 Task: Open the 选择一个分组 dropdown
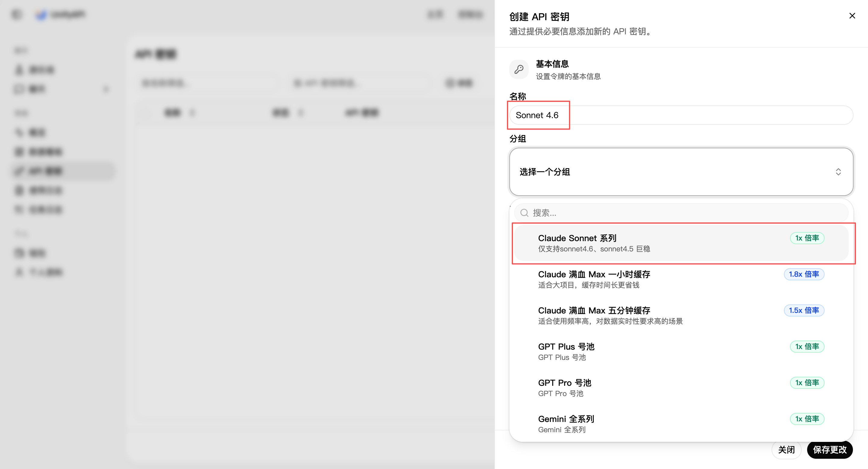point(681,172)
